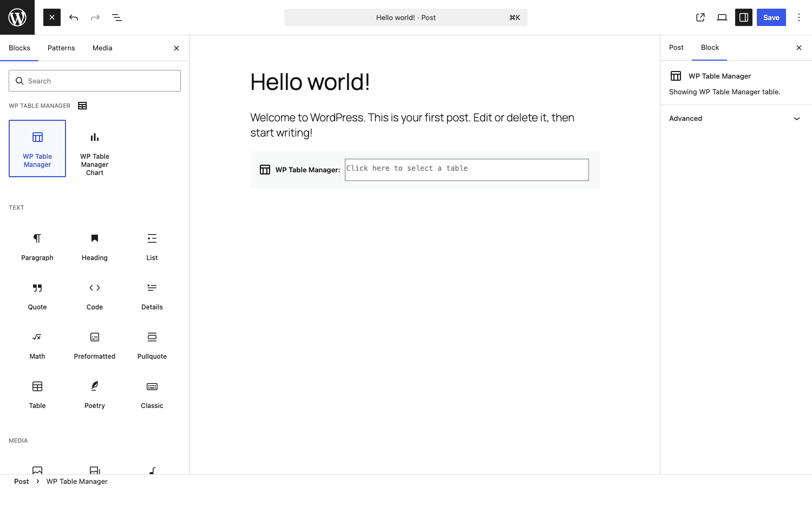Insert a Classic block
Screen dimensions: 812x505
click(x=152, y=394)
